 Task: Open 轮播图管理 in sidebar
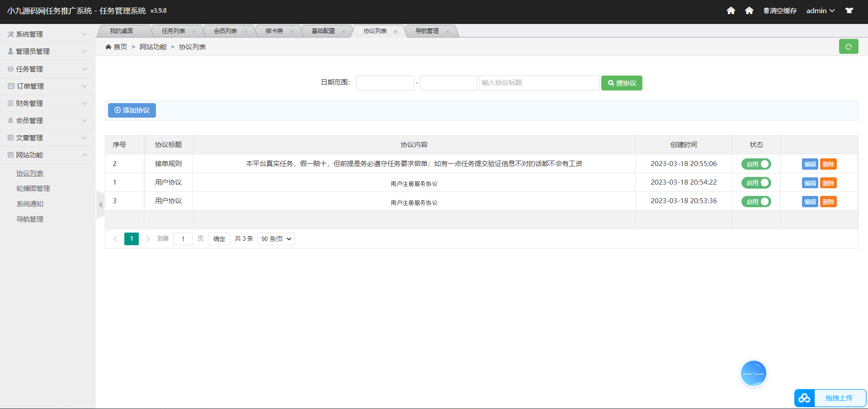pos(33,189)
